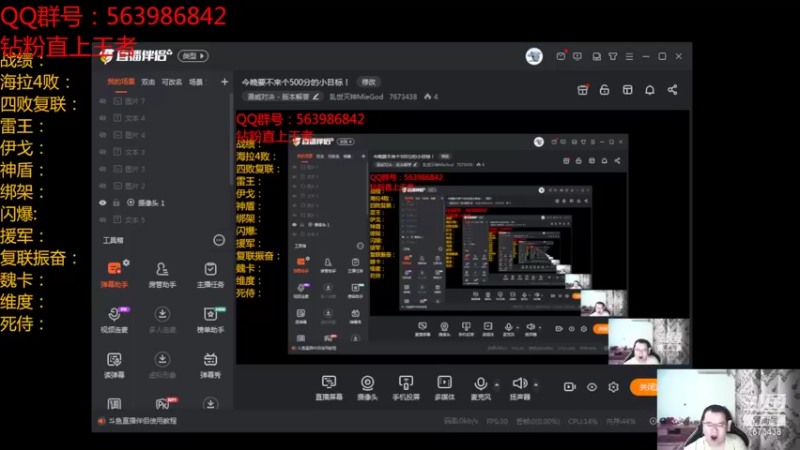Open the 类型 dropdown beside the logo
Screen dimensions: 800x450
click(193, 56)
